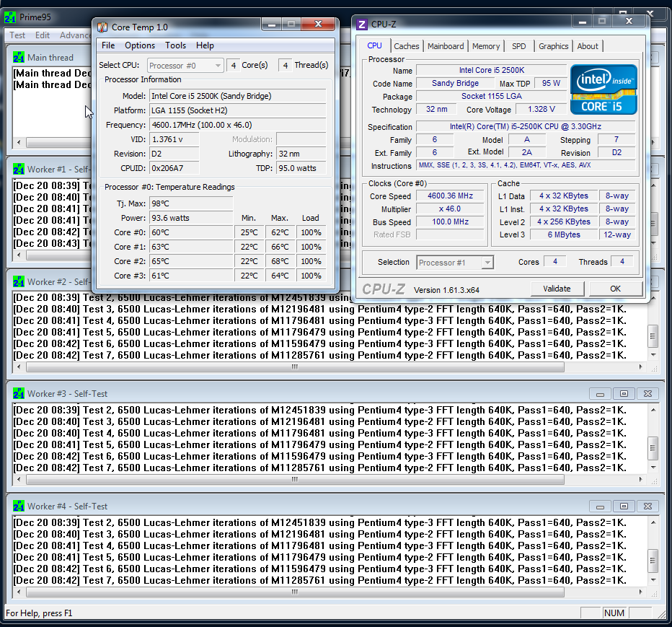The width and height of the screenshot is (672, 627).
Task: Open the Edit menu in Prime95
Action: pyautogui.click(x=43, y=35)
